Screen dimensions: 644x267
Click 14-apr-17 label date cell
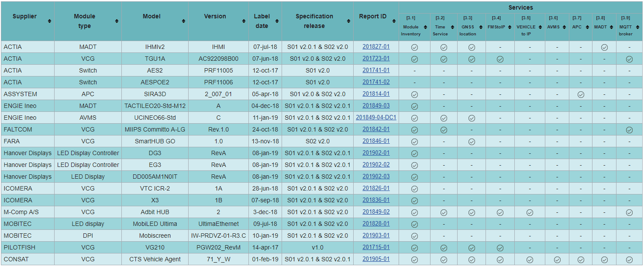(x=265, y=247)
